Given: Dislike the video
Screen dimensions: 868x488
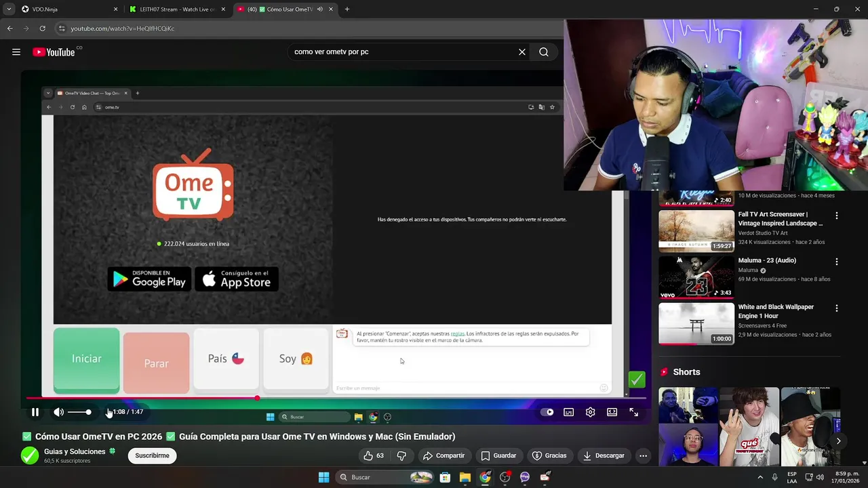Looking at the screenshot, I should (401, 455).
